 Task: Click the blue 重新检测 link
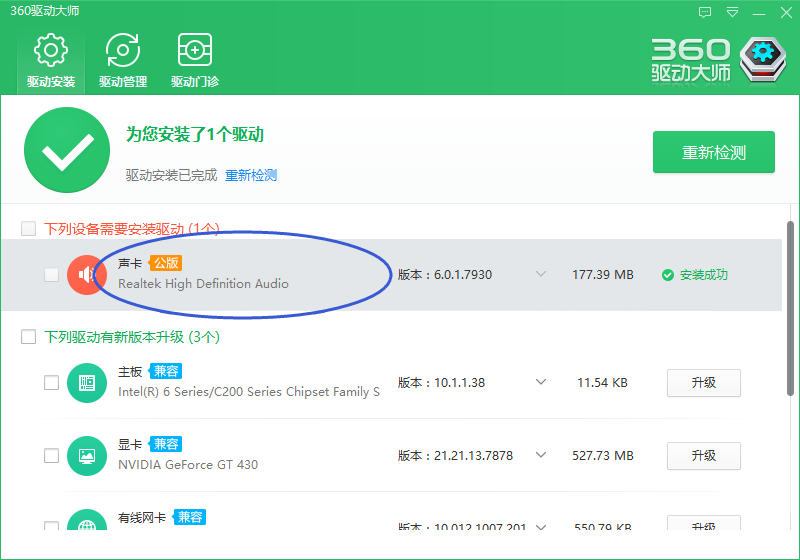pos(251,175)
